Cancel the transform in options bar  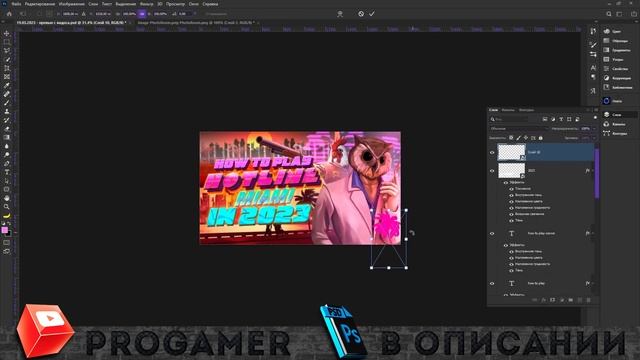361,13
